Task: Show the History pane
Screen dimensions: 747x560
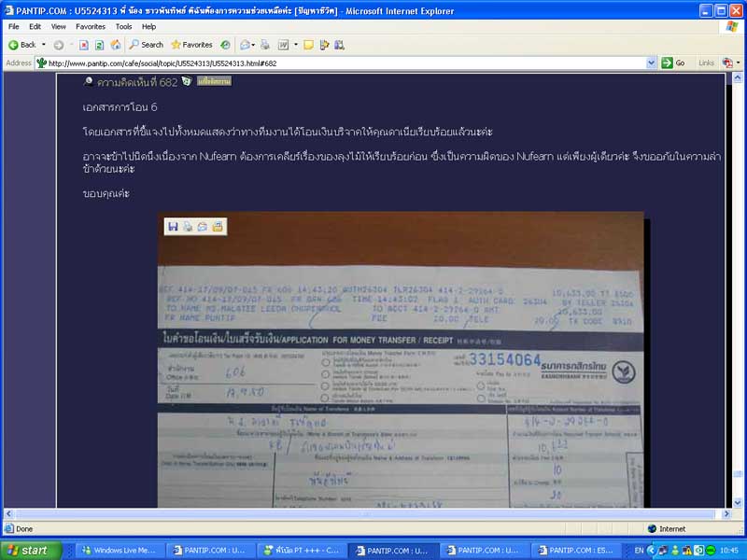Action: coord(225,45)
